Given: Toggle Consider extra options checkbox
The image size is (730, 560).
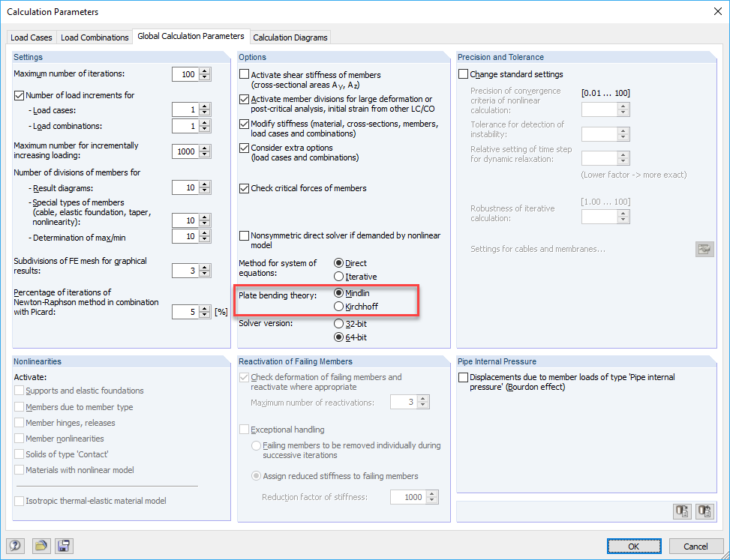Looking at the screenshot, I should pos(244,148).
